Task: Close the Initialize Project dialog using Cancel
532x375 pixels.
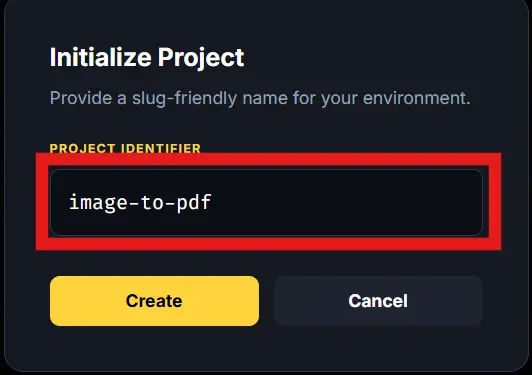Action: [x=378, y=301]
